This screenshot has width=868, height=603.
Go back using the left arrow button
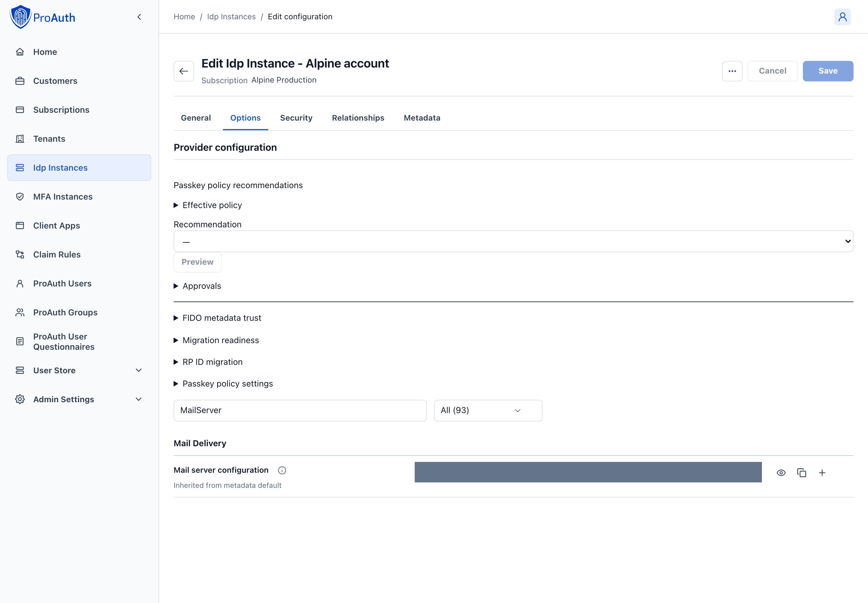(x=184, y=71)
